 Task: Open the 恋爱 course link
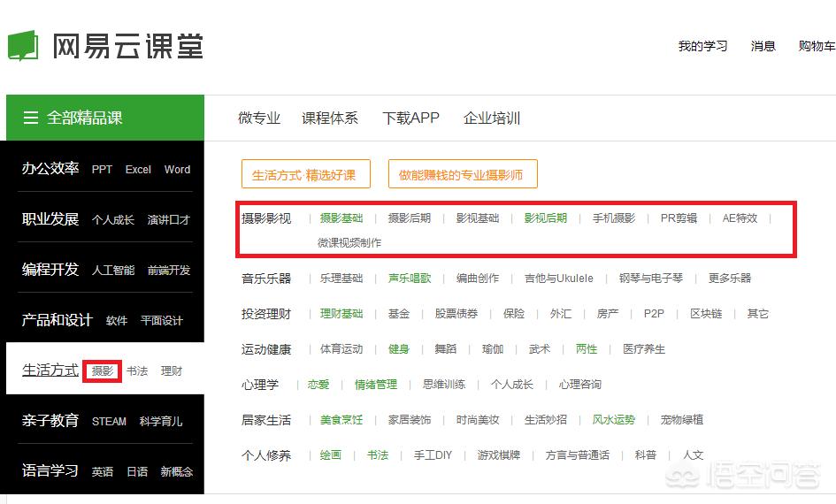pos(318,384)
